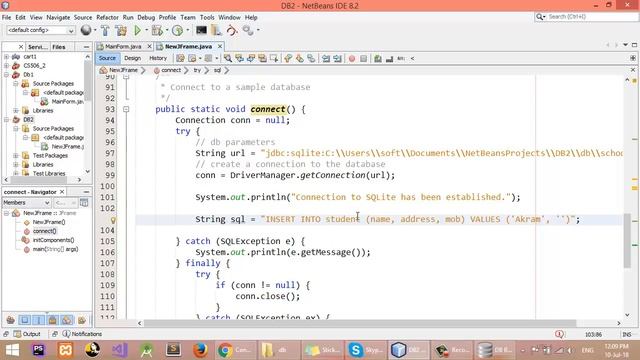Open the Files panel tab
This screenshot has height=360, width=640.
coord(59,47)
